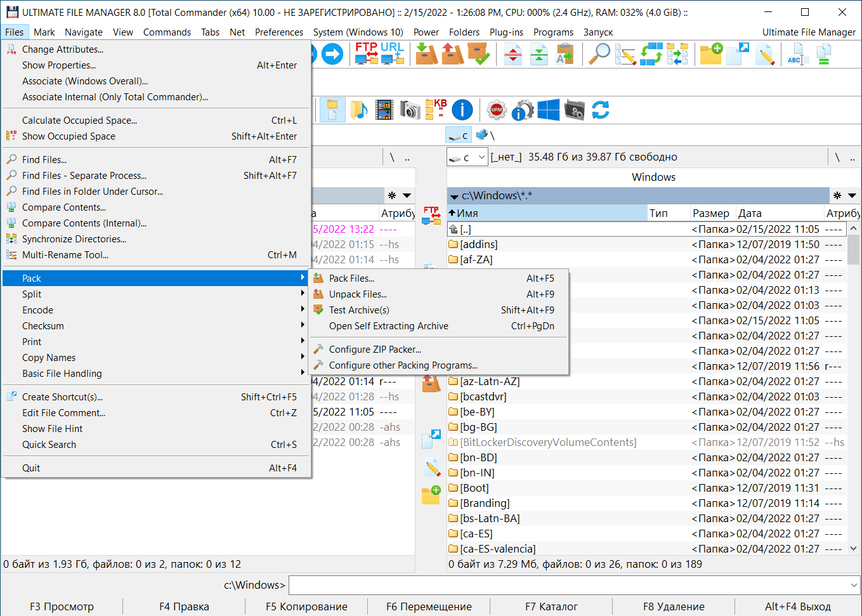
Task: Click the right panel favorites asterisk button
Action: [837, 195]
